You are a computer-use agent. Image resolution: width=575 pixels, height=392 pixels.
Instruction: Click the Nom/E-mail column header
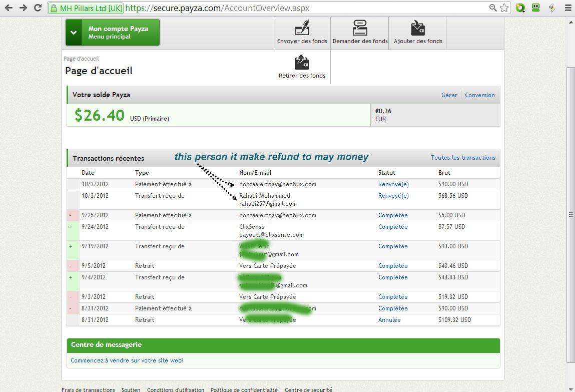255,173
